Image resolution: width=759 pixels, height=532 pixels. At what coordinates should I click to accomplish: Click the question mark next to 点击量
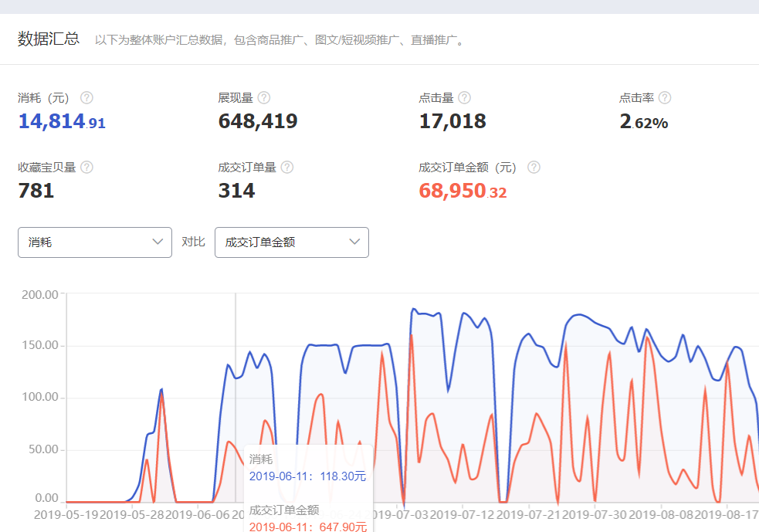[x=464, y=98]
